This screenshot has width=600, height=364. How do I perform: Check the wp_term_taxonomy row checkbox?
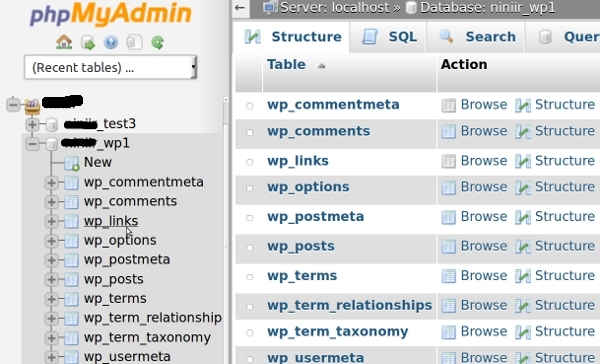click(x=249, y=333)
